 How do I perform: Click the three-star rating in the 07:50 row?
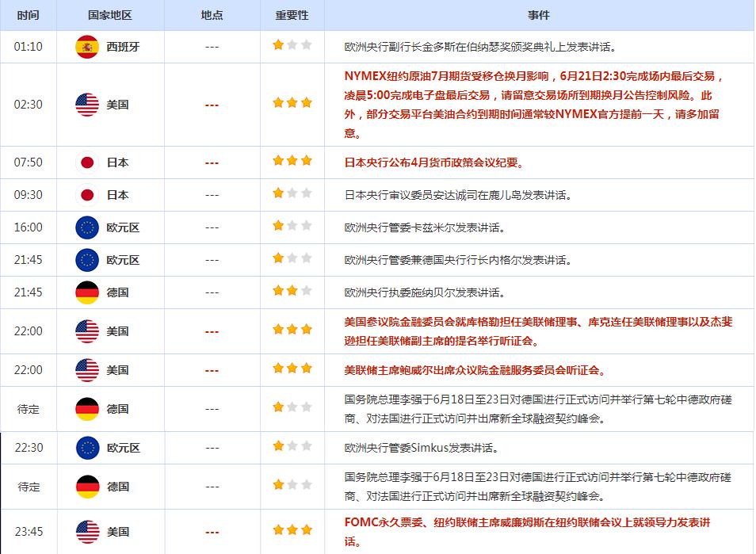(x=292, y=160)
